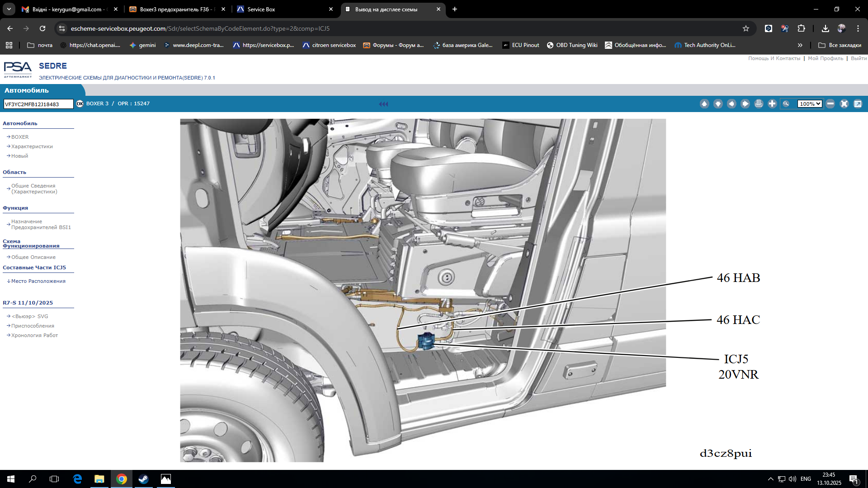868x488 pixels.
Task: Open Steam from the Windows taskbar
Action: tap(143, 479)
